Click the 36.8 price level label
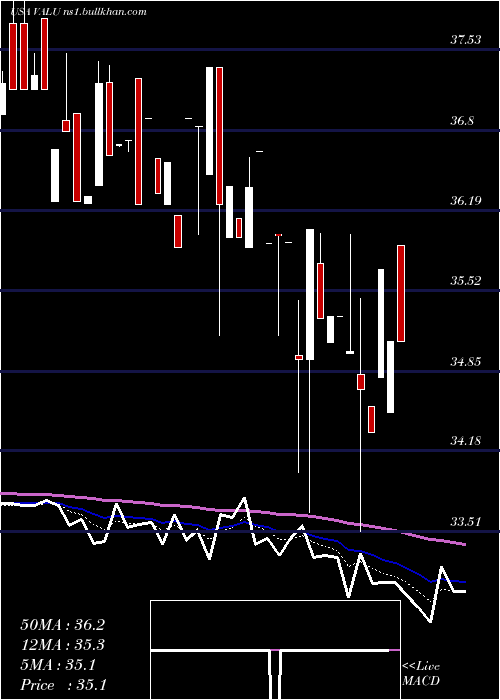This screenshot has height=700, width=500. pos(462,121)
